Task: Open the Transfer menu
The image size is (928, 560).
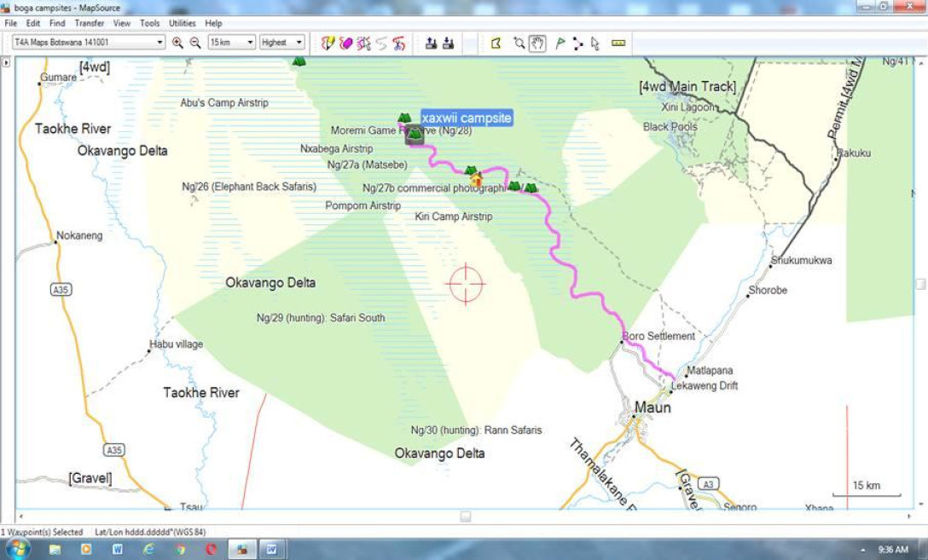Action: (90, 23)
